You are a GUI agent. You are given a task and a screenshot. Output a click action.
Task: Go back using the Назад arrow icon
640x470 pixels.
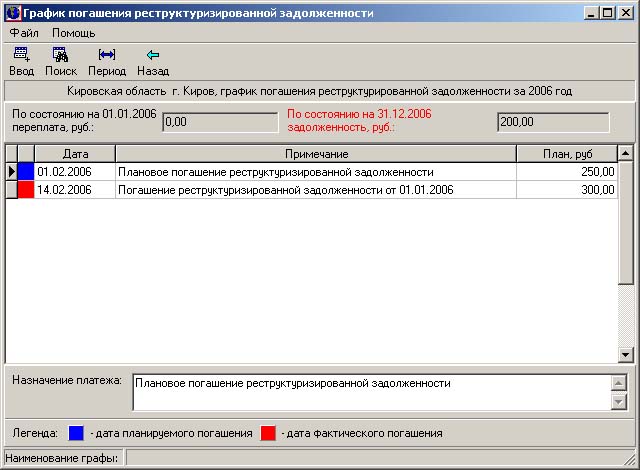(x=153, y=55)
